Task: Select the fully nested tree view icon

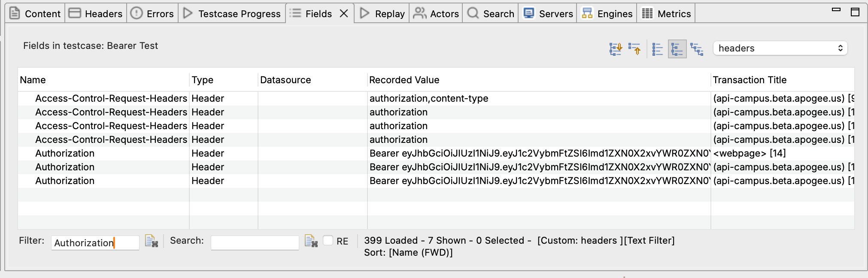Action: point(696,49)
